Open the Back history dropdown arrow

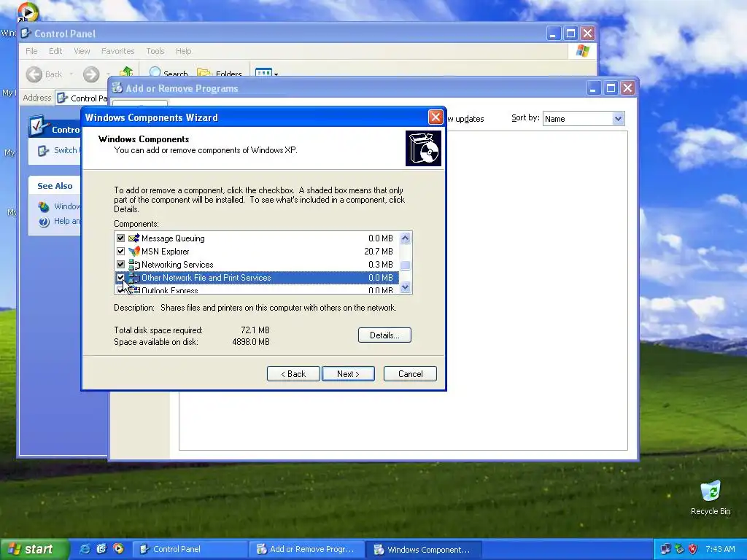coord(71,74)
